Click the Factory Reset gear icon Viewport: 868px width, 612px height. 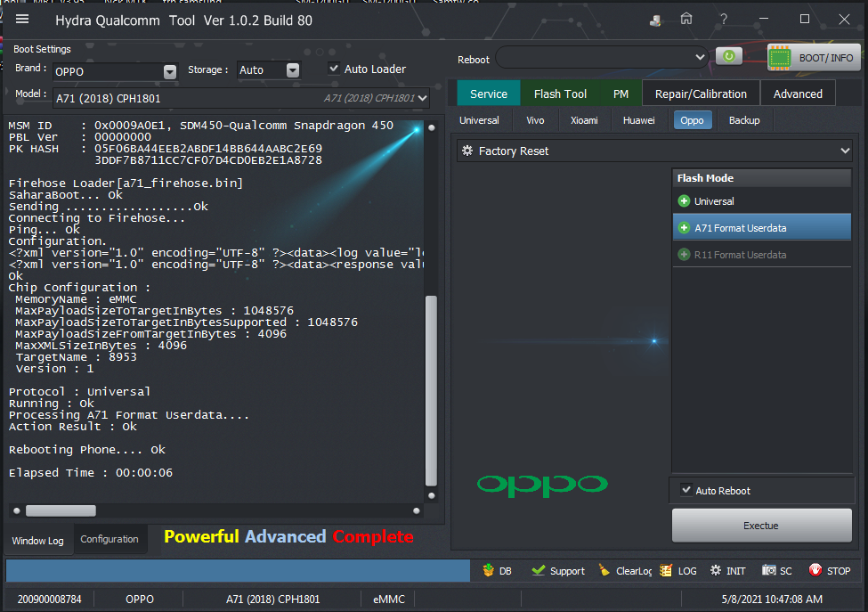(x=467, y=151)
